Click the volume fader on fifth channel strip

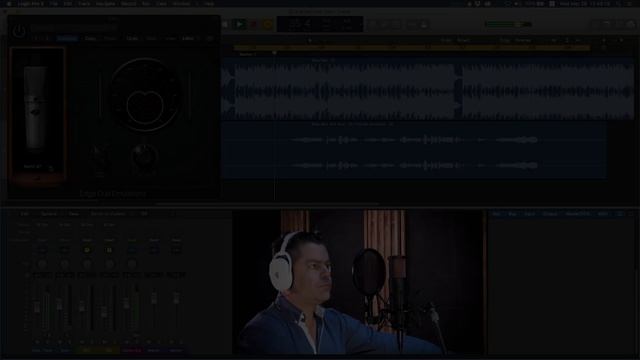pyautogui.click(x=126, y=302)
